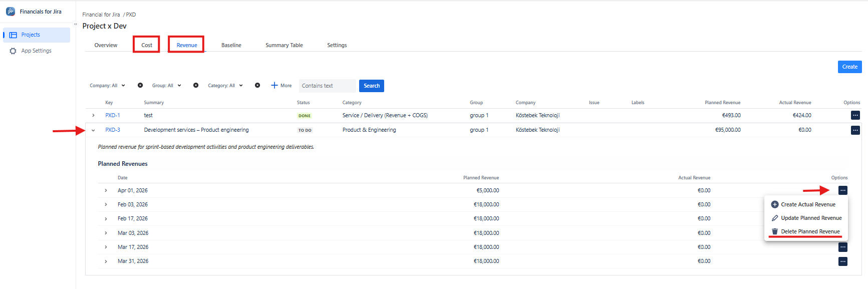
Task: Click the Financials for Jira logo icon
Action: click(x=10, y=12)
